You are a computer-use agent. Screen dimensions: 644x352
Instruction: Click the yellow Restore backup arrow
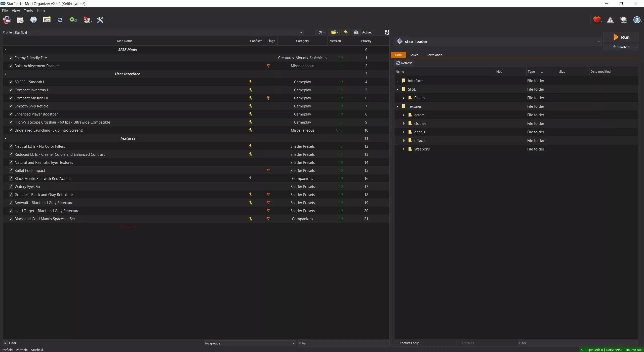pos(346,32)
